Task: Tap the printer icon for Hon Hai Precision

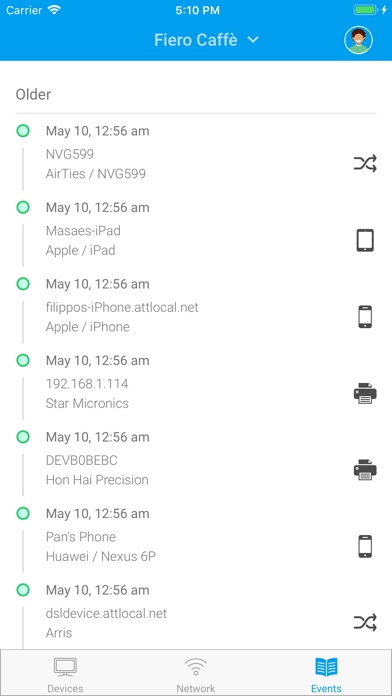Action: [365, 470]
